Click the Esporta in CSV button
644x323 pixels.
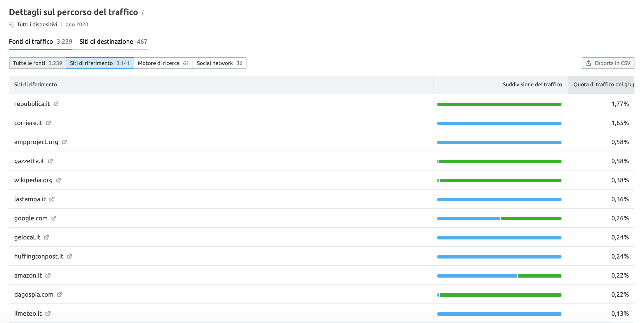tap(608, 63)
